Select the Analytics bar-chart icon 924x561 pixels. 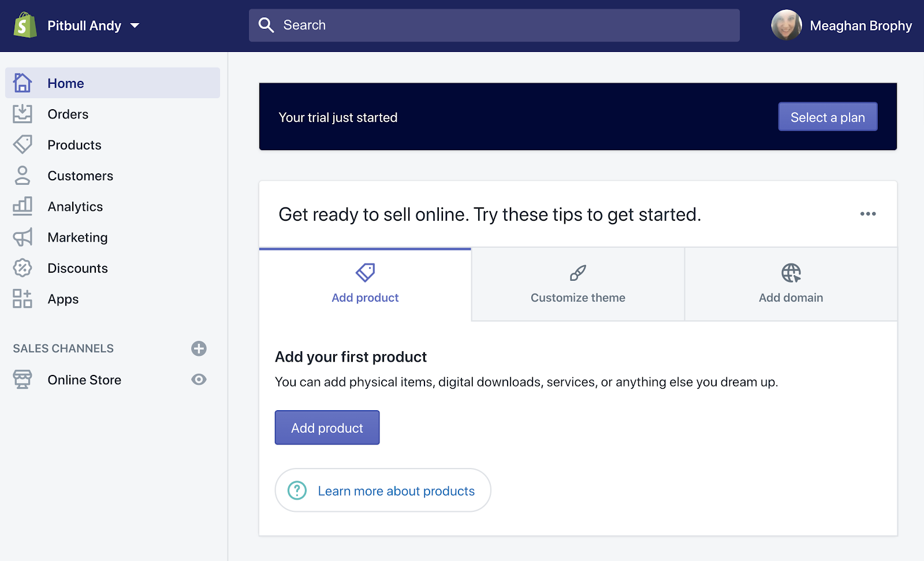(x=23, y=206)
